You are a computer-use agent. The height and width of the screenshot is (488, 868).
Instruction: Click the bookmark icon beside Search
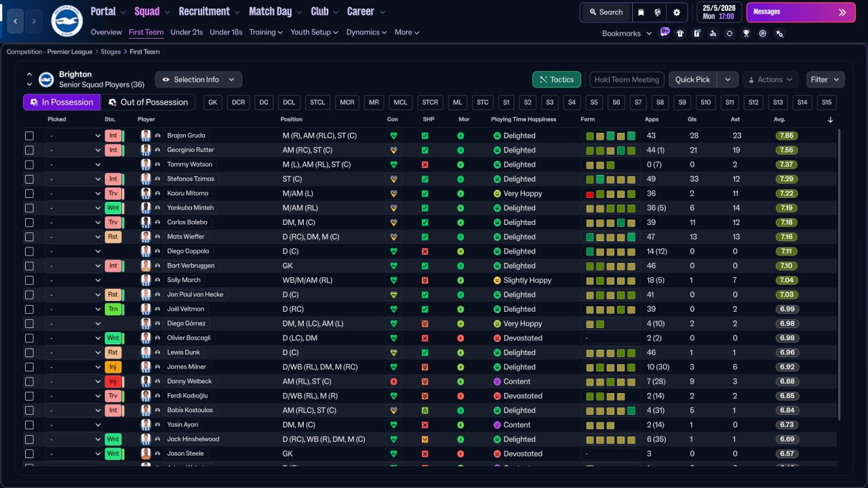point(641,12)
